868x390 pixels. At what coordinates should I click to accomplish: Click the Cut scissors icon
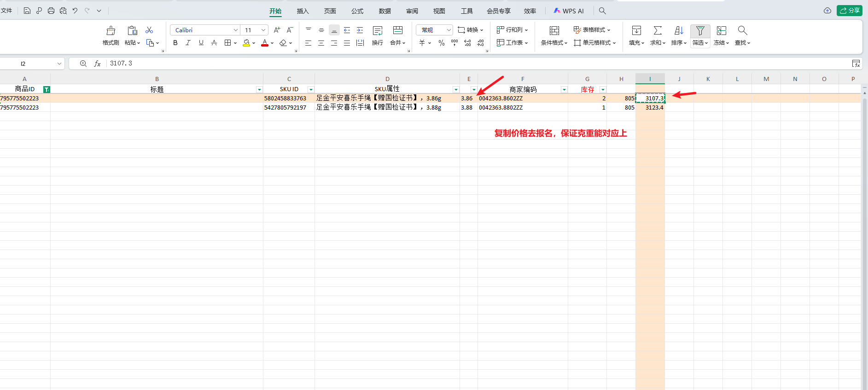coord(149,30)
